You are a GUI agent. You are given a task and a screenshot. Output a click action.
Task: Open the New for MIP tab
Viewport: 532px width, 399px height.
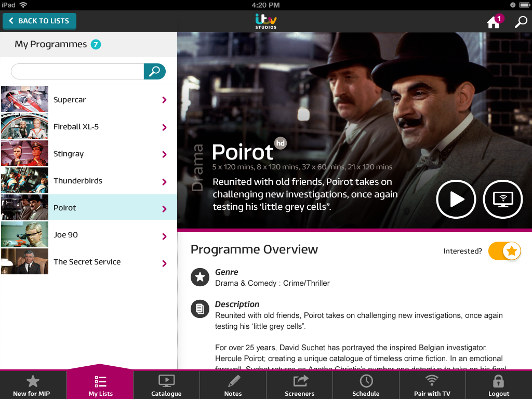[33, 385]
